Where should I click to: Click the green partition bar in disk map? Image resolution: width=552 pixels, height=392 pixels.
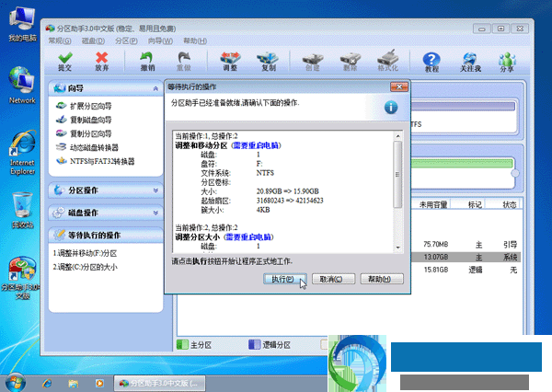[462, 164]
